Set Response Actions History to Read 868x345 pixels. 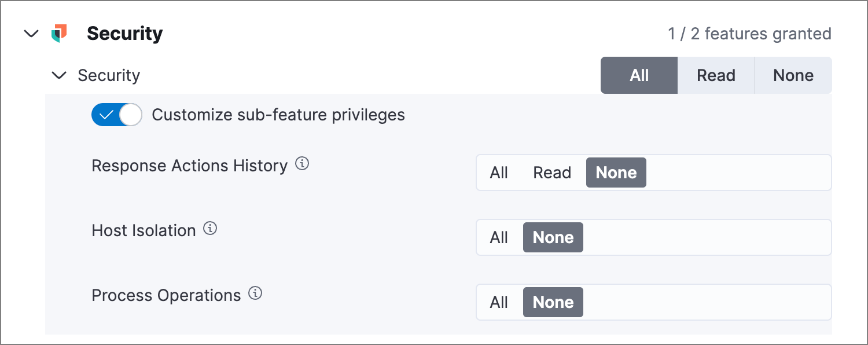(x=552, y=172)
